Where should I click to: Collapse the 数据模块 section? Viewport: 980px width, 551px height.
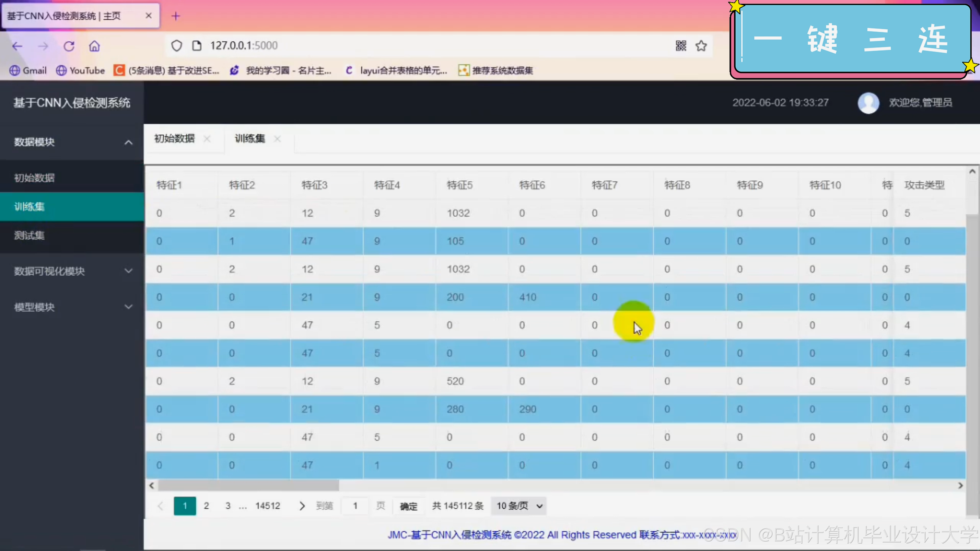click(x=71, y=142)
